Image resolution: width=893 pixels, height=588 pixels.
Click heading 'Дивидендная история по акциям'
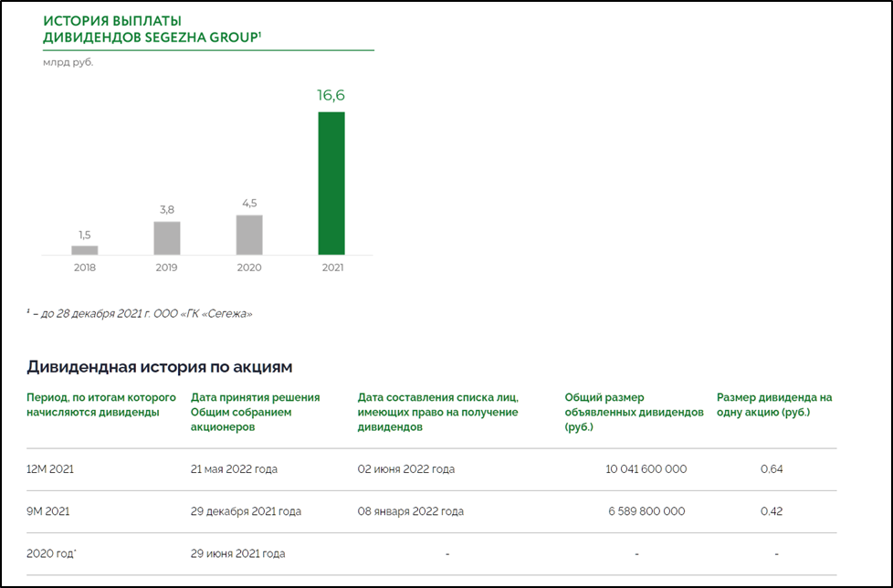click(160, 367)
